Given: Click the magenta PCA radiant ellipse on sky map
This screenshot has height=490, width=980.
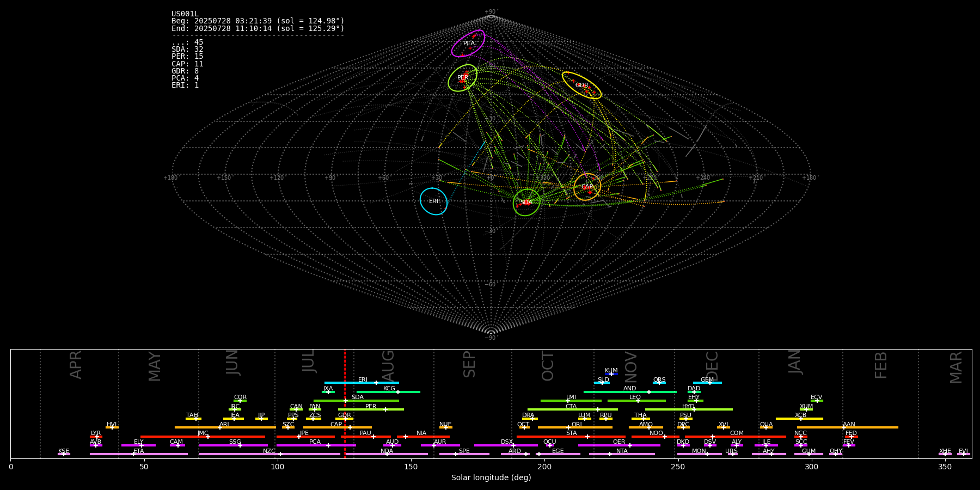Looking at the screenshot, I should click(468, 44).
